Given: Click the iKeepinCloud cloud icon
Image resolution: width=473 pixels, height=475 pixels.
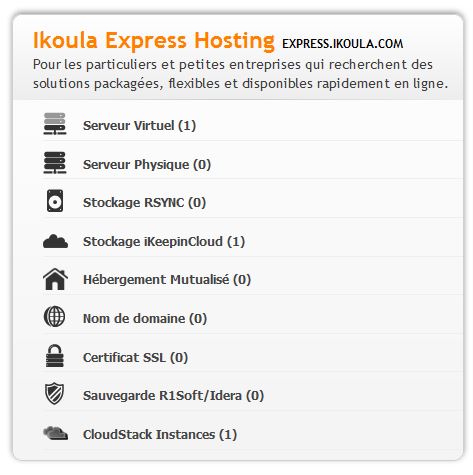Looking at the screenshot, I should click(x=55, y=241).
